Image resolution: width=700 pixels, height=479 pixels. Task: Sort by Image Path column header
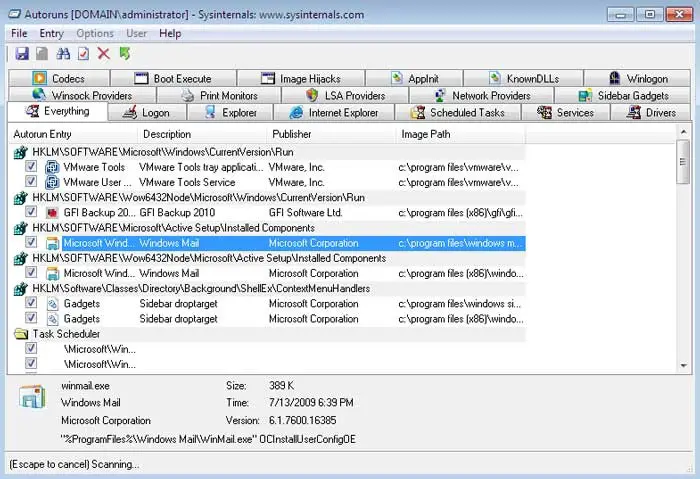click(x=462, y=134)
